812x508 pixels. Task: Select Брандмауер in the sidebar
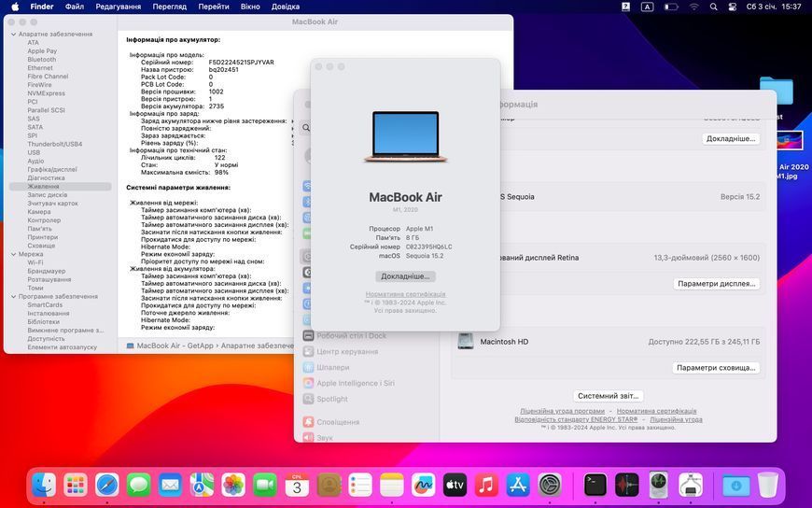46,271
